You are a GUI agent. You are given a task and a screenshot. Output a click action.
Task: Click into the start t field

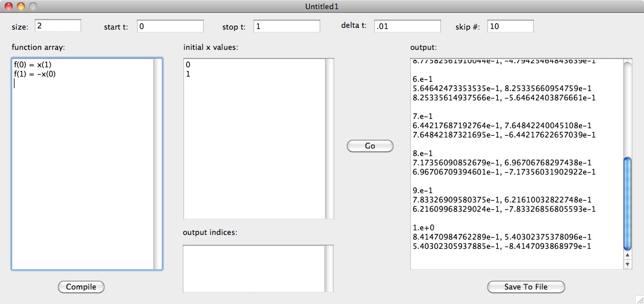coord(170,26)
